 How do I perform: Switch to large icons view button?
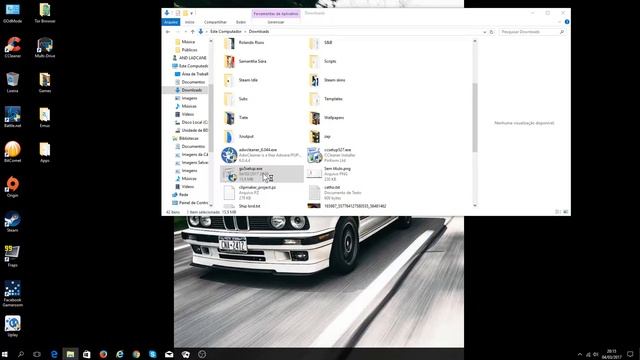tap(566, 212)
